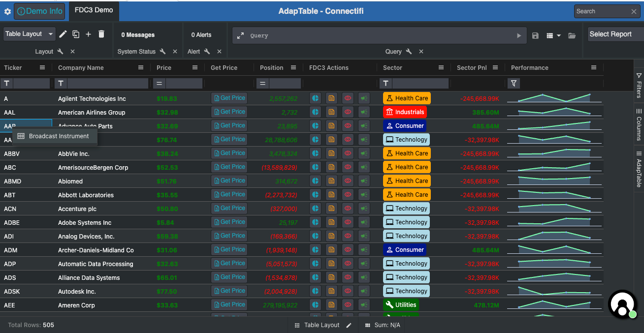Open the Performance column menu
Viewport: 644px width, 333px height.
click(x=594, y=68)
